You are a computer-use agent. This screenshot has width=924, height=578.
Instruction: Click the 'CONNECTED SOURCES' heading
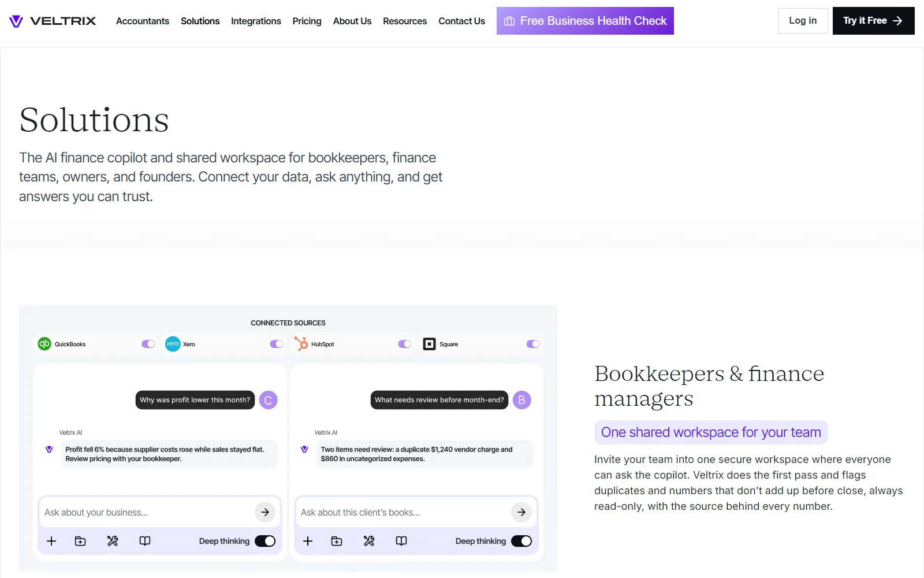(288, 323)
